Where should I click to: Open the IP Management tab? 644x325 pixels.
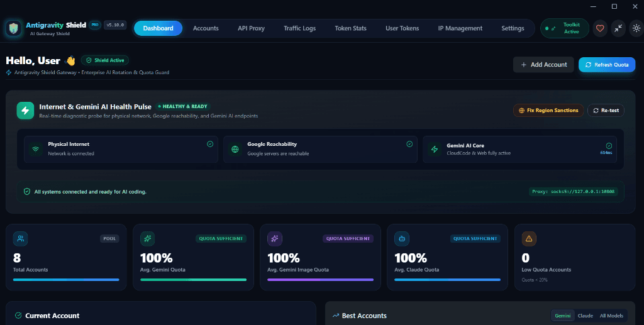(x=460, y=28)
